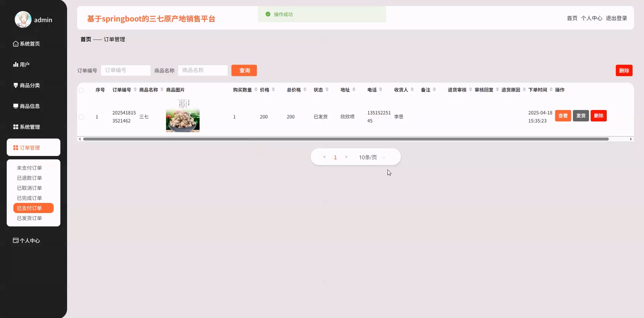This screenshot has width=644, height=318.
Task: Select 未支付订单 in sidebar submenu
Action: point(29,168)
